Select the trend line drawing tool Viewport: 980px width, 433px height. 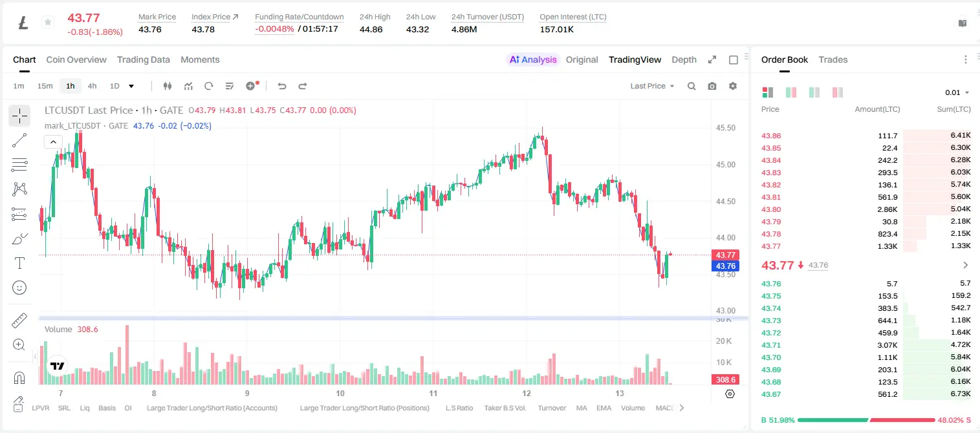click(19, 140)
